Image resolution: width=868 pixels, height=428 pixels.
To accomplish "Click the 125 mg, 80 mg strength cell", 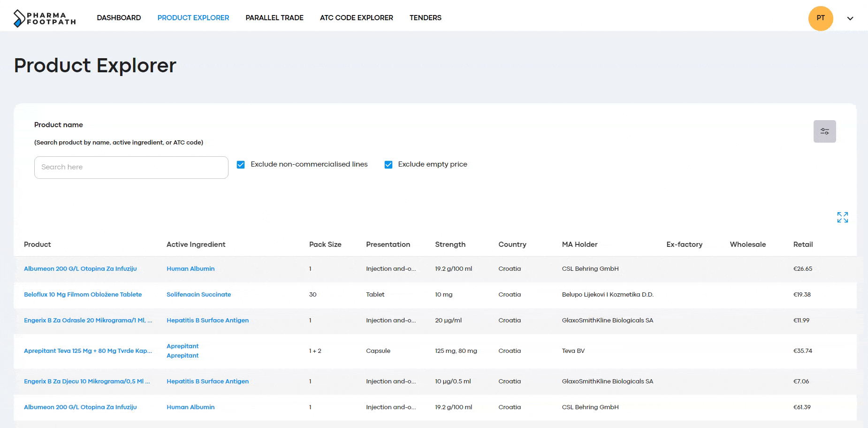I will coord(456,351).
